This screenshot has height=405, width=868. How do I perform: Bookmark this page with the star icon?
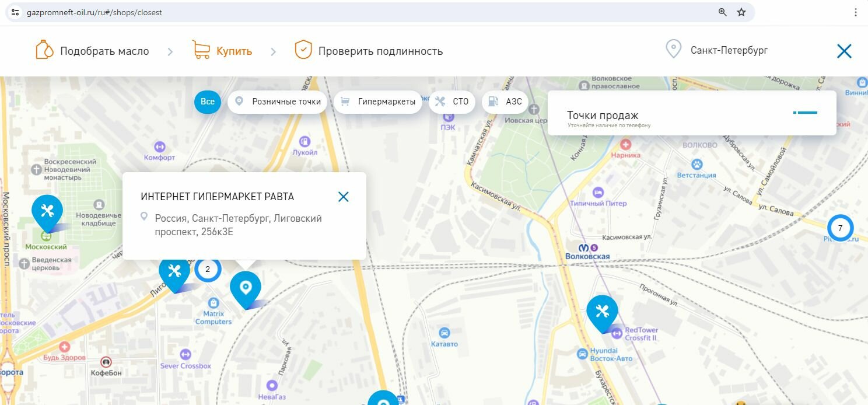[x=741, y=12]
